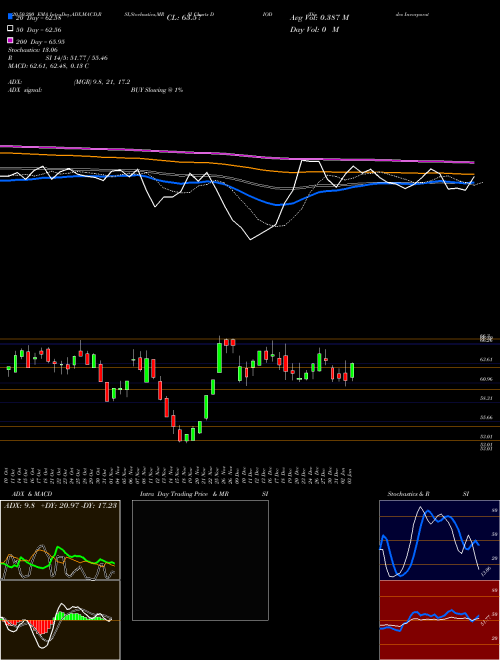
Task: Click the magenta 200 Day EMA legend swatch
Action: (x=11, y=40)
